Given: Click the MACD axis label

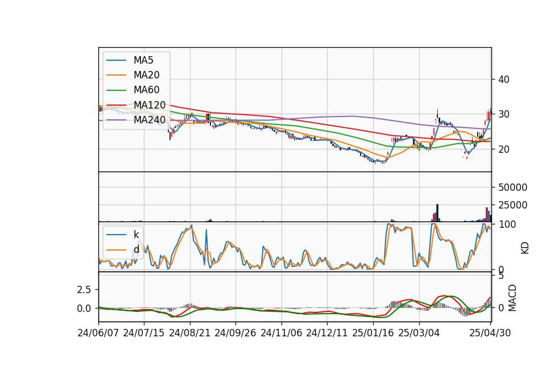Looking at the screenshot, I should 512,298.
